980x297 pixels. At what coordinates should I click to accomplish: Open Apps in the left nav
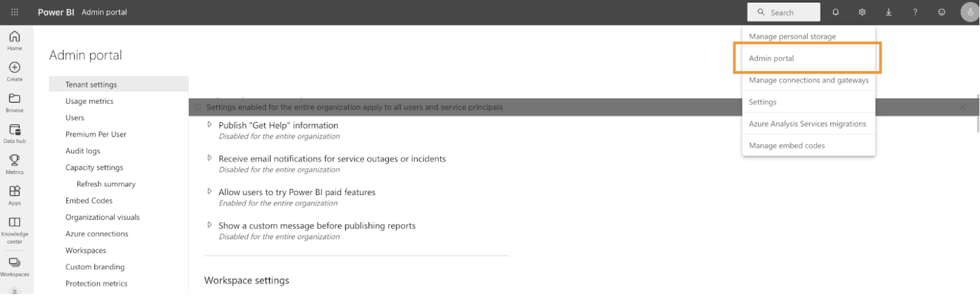pyautogui.click(x=14, y=194)
